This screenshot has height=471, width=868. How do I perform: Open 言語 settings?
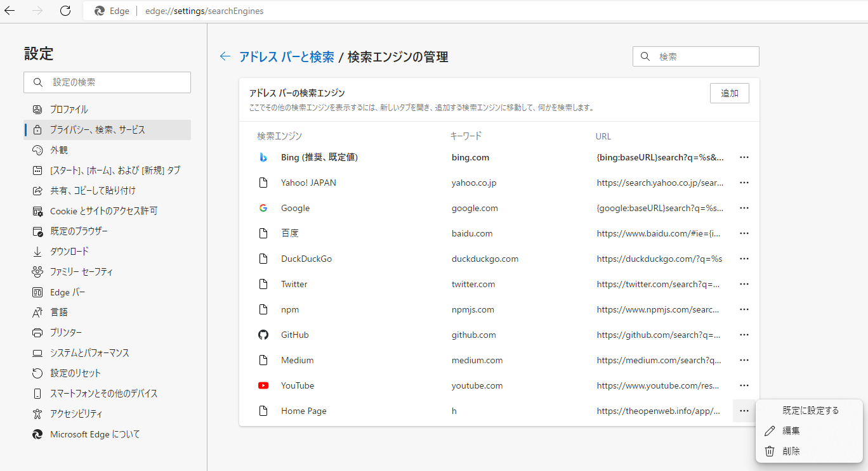[107, 313]
